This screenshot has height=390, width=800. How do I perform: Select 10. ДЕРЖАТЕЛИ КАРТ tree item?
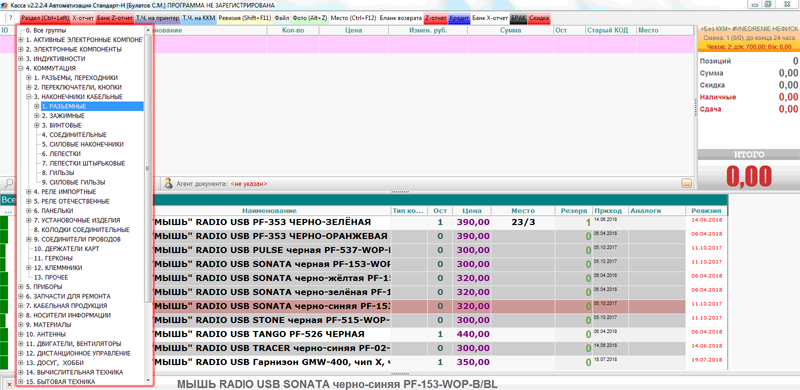[x=66, y=249]
